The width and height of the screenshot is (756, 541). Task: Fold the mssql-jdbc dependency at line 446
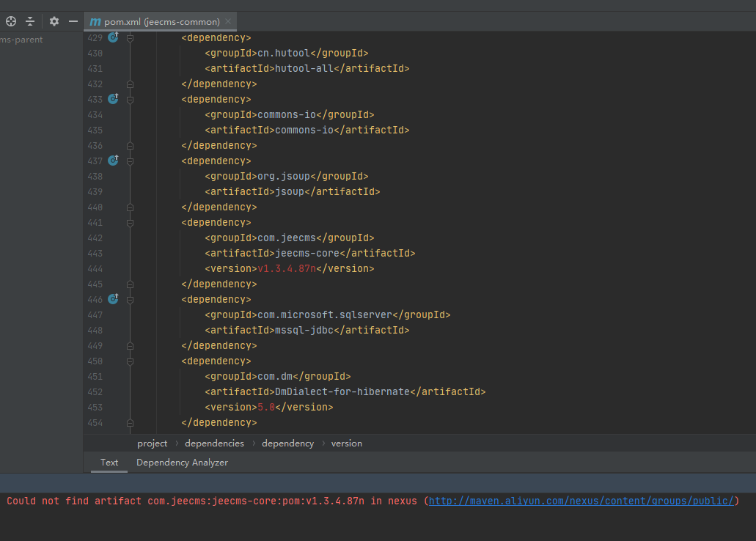pyautogui.click(x=130, y=299)
